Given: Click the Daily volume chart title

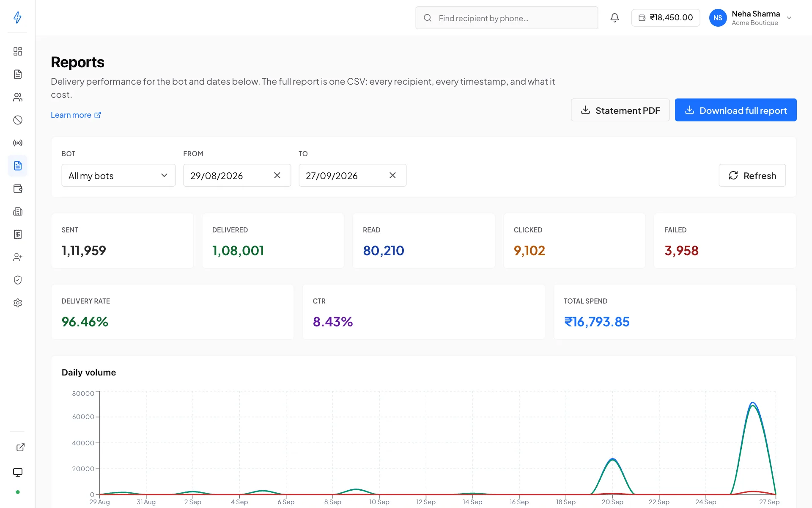Looking at the screenshot, I should 89,373.
